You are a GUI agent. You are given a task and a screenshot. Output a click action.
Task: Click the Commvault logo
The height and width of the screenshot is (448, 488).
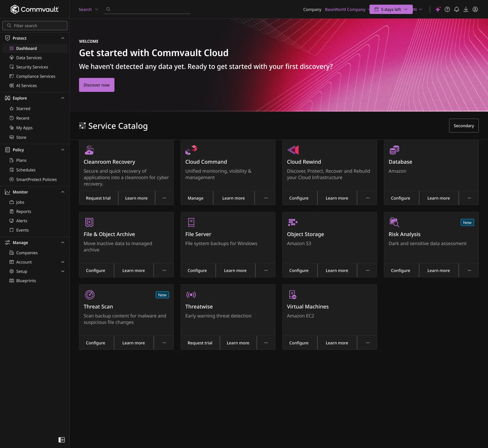[x=35, y=9]
